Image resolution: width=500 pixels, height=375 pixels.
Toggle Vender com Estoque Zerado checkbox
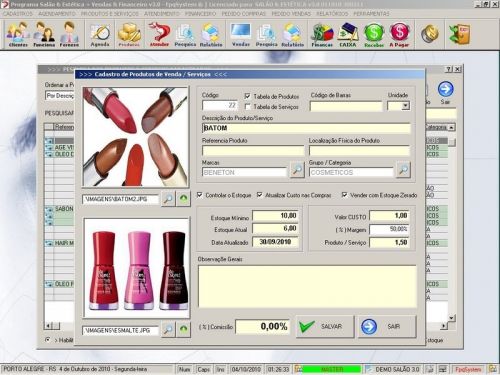click(344, 195)
